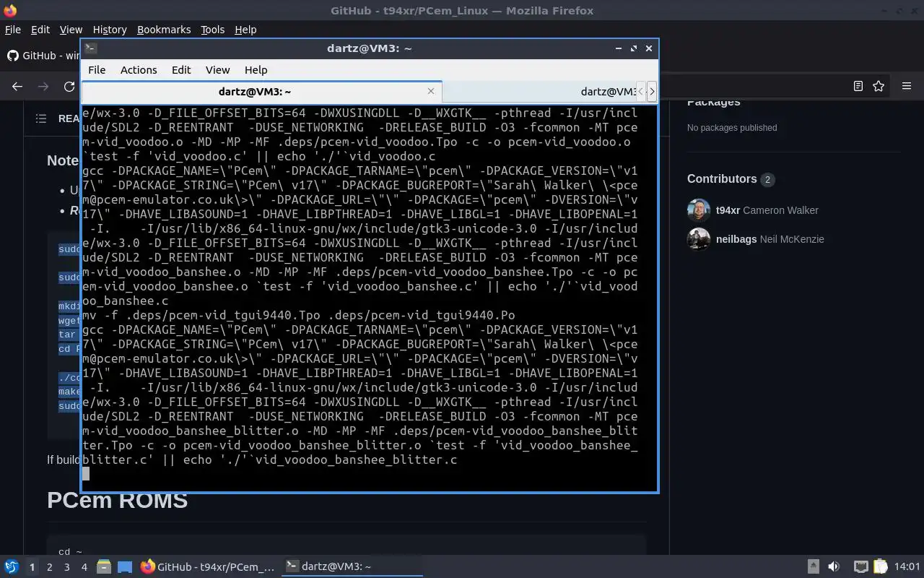924x578 pixels.
Task: Click the clipboard notes tray icon
Action: coord(881,567)
